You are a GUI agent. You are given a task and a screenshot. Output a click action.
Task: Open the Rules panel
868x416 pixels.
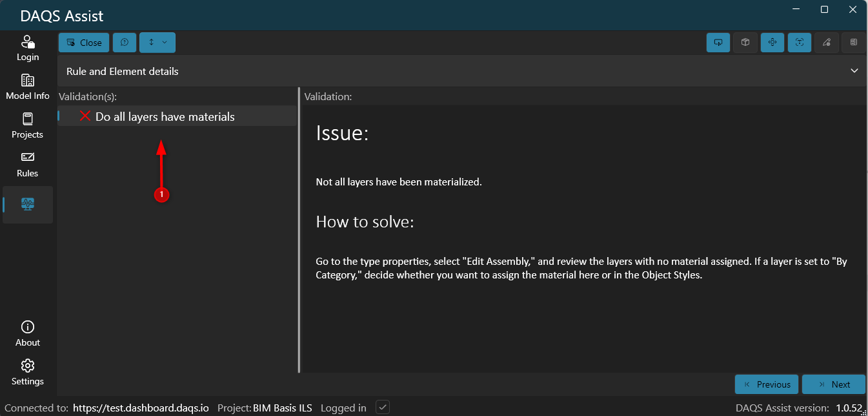27,163
